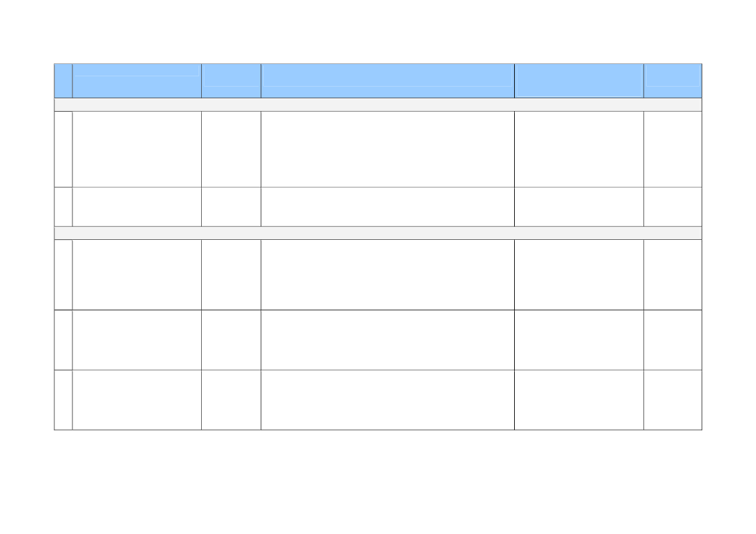The height and width of the screenshot is (534, 756).
Task: Select the second blue header cell
Action: (137, 80)
